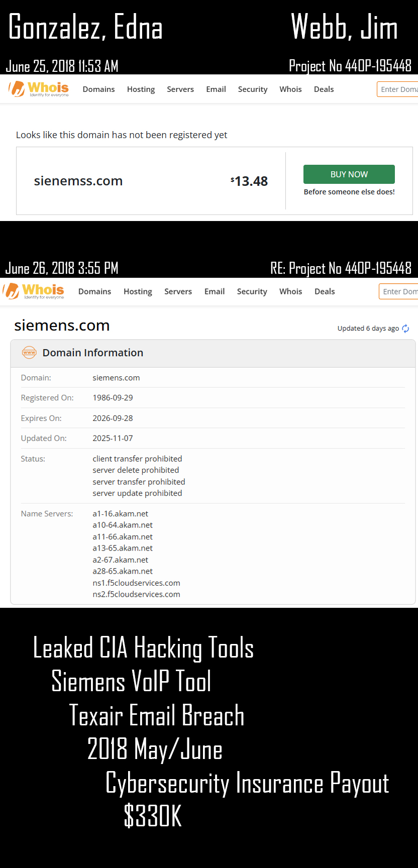Click Whois nav item on the sienemss.com page
The width and height of the screenshot is (418, 868).
pos(290,89)
